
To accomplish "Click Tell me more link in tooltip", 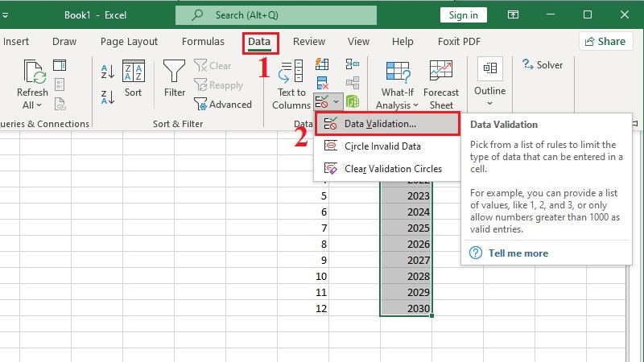I will click(518, 253).
